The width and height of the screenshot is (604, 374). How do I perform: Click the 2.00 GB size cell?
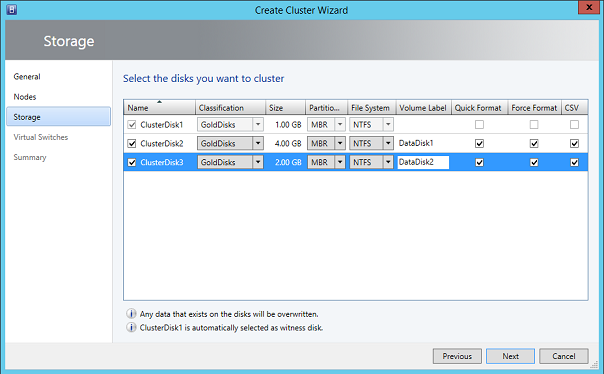(x=288, y=163)
